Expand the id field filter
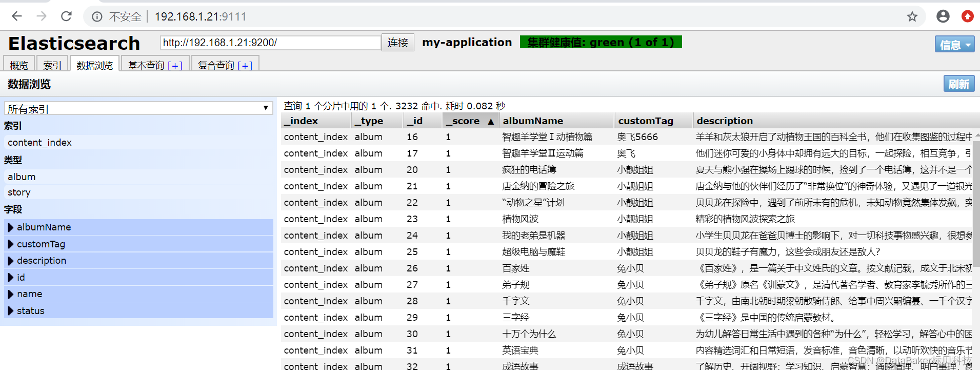This screenshot has height=370, width=980. [138, 277]
